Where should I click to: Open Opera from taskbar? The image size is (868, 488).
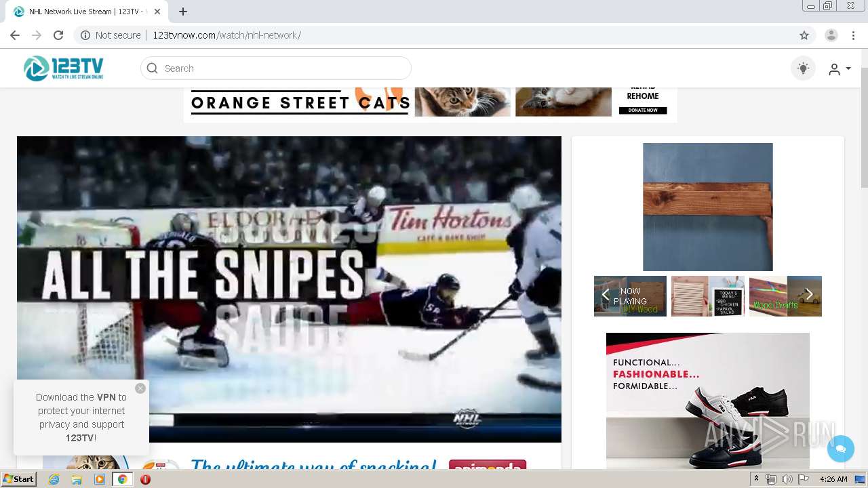point(145,479)
